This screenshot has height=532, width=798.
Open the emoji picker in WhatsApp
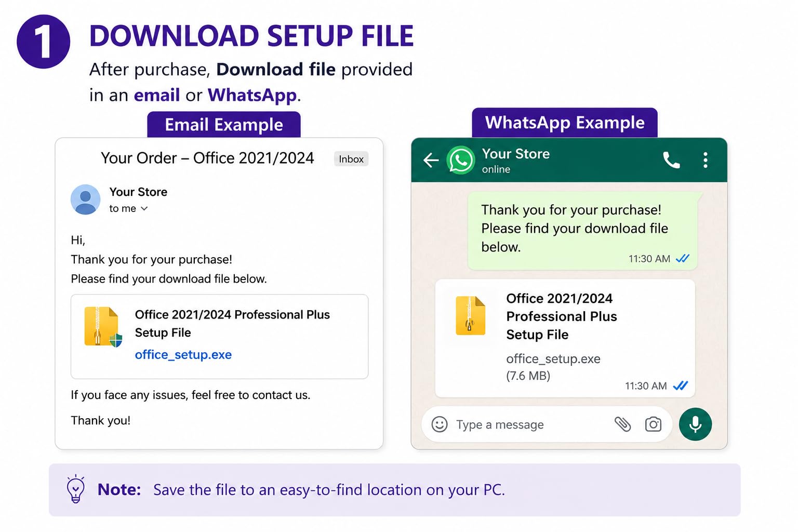tap(440, 424)
